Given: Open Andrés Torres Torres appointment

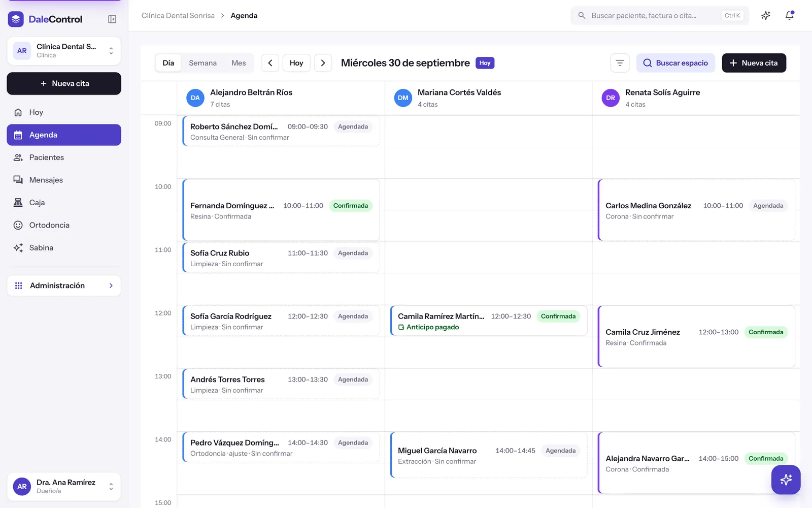Looking at the screenshot, I should point(281,385).
